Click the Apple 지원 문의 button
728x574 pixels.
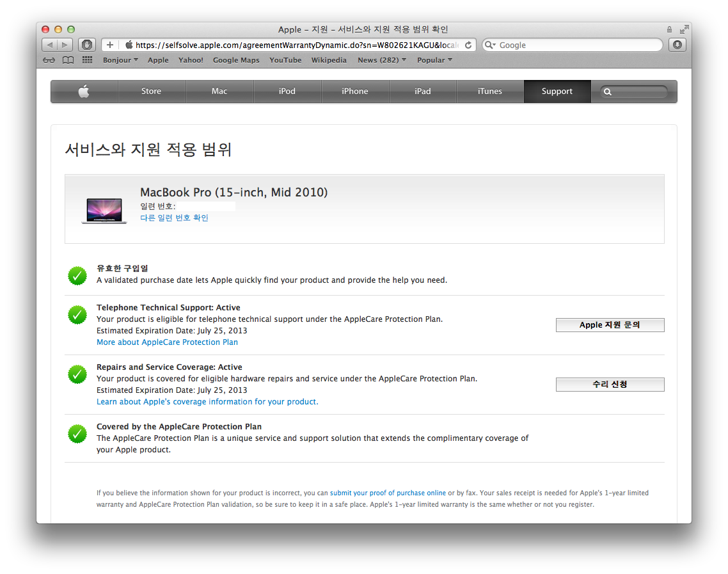pos(610,325)
